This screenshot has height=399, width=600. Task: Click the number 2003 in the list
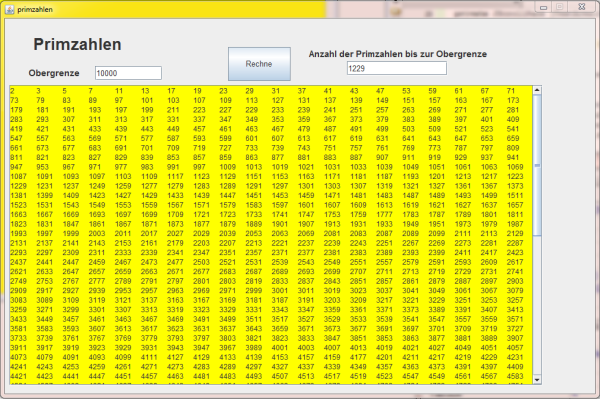pos(97,233)
